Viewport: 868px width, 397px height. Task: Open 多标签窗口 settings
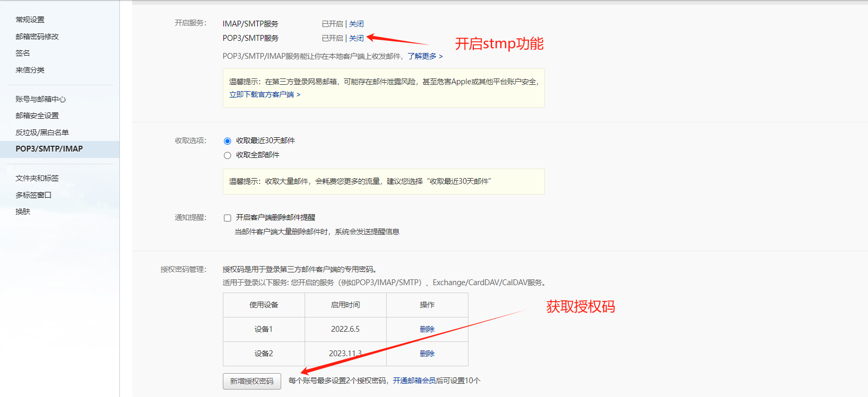[33, 195]
